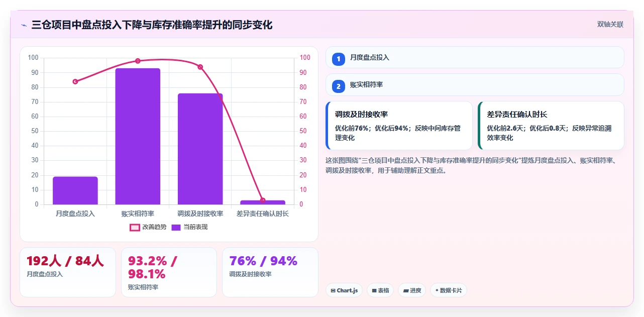Click the 调拨及时接收率 bar in chart
This screenshot has width=644, height=317.
[200, 149]
